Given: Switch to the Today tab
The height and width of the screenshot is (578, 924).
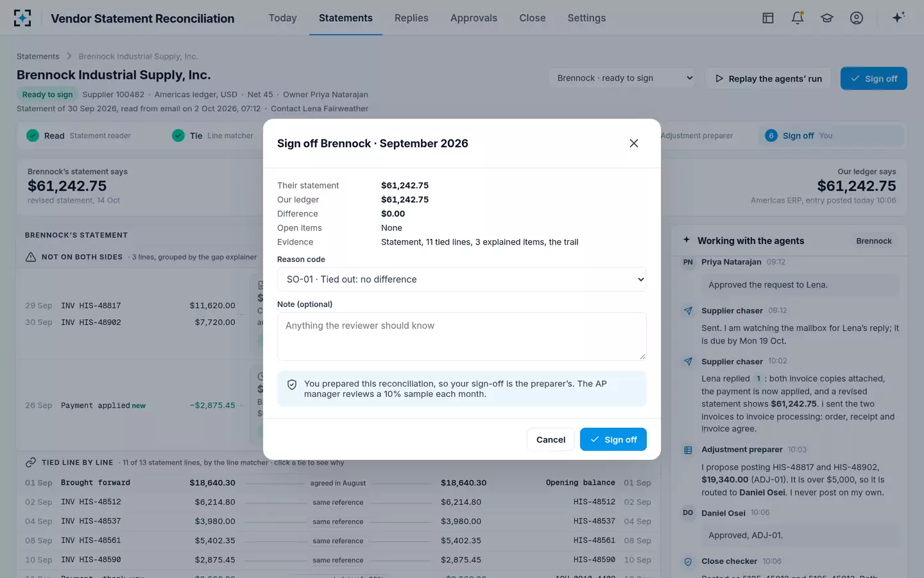Looking at the screenshot, I should pyautogui.click(x=282, y=18).
